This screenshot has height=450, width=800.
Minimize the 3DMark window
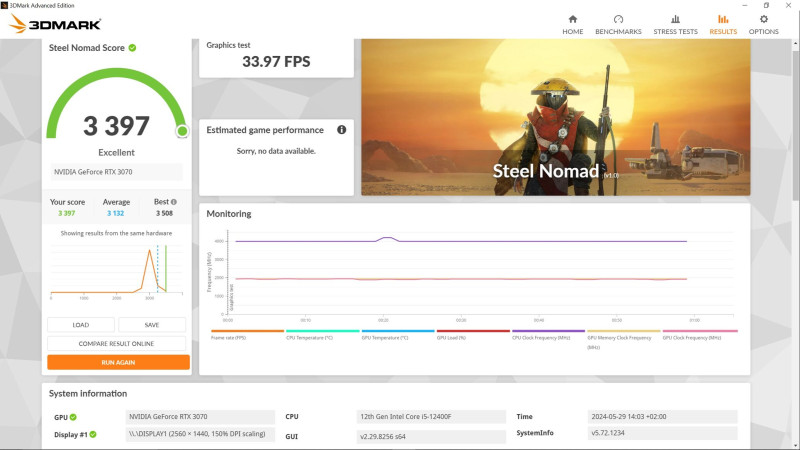tap(744, 5)
